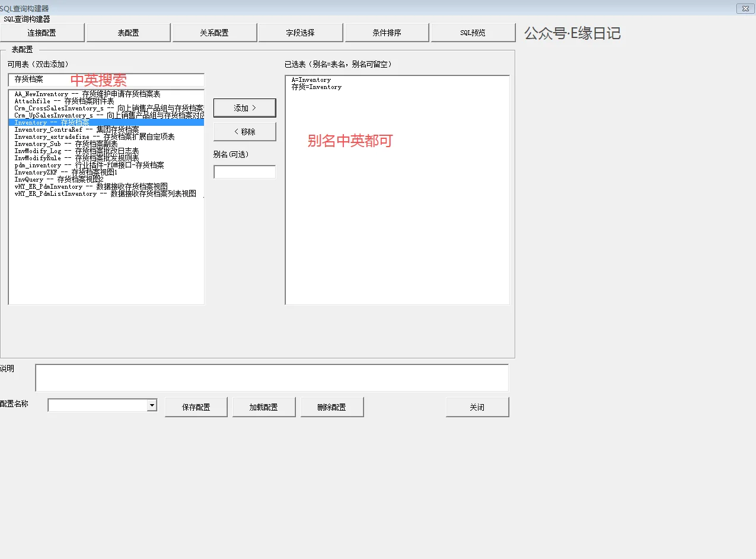Viewport: 756px width, 559px height.
Task: Select 存货=Inventory in selected tables
Action: [397, 87]
